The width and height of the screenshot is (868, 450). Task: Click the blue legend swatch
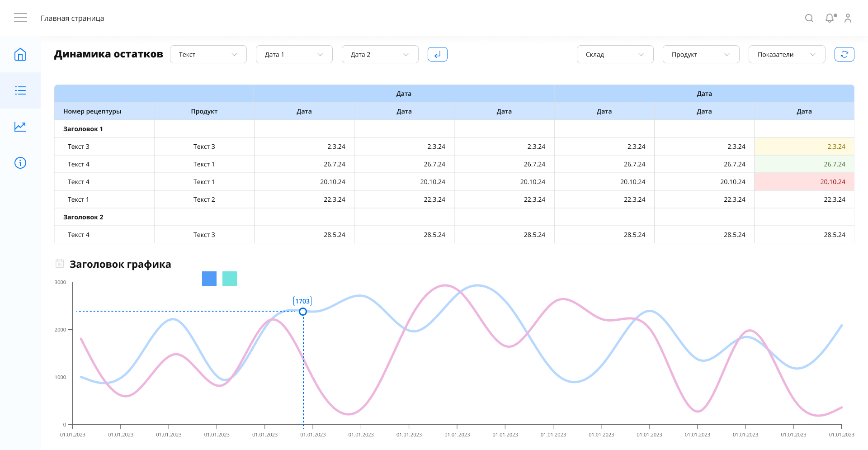(x=209, y=279)
